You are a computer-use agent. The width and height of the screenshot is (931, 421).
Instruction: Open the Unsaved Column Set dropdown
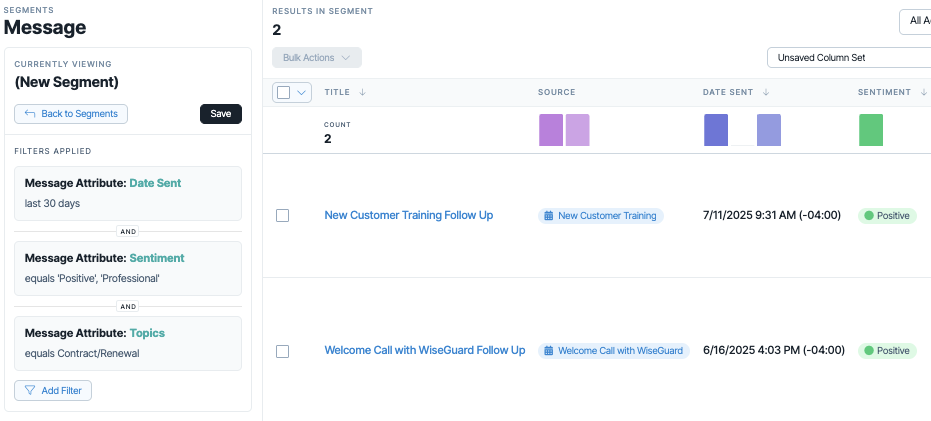(849, 58)
